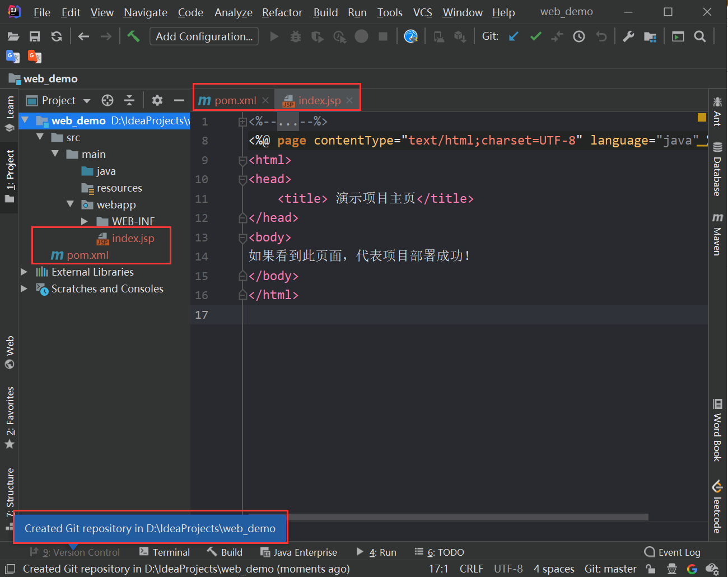Click the Save All floppy icon
Viewport: 728px width, 577px height.
(x=35, y=36)
